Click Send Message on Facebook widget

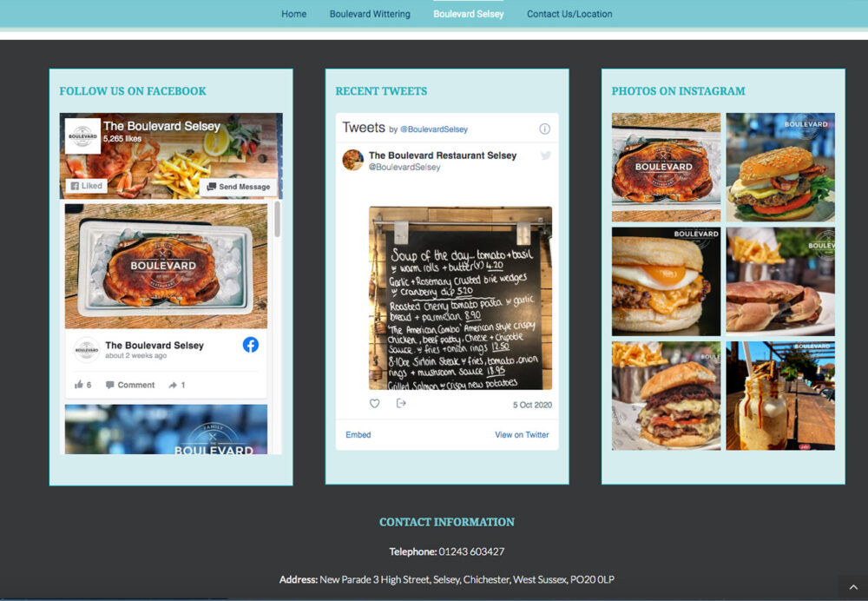[239, 187]
